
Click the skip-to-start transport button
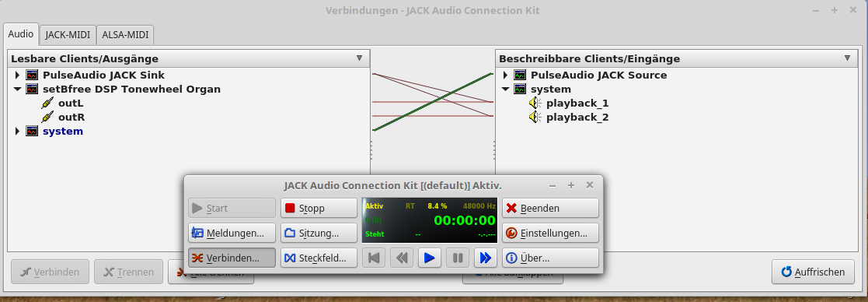pyautogui.click(x=374, y=258)
